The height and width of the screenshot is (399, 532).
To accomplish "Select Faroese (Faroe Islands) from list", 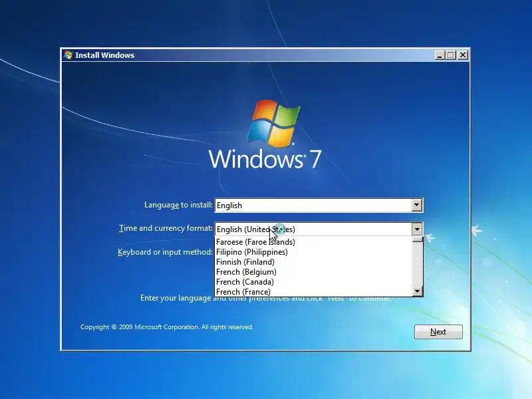I will 313,242.
